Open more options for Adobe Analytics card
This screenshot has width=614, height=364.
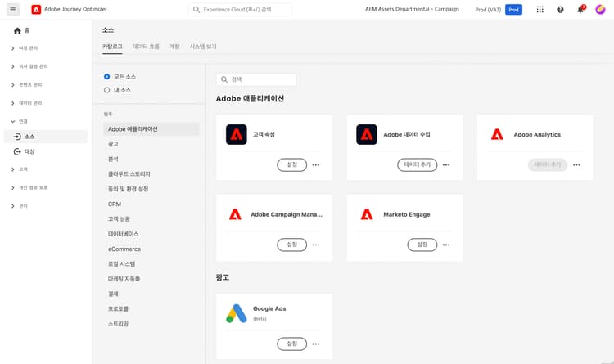pyautogui.click(x=576, y=164)
